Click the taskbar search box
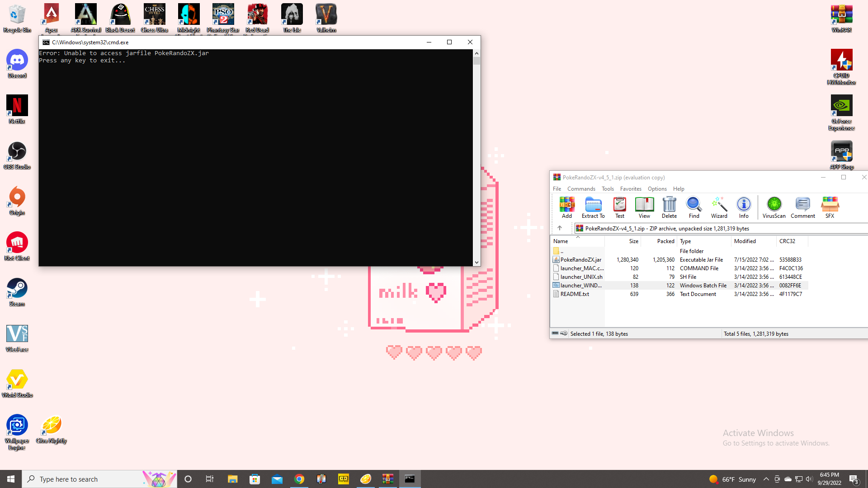 tap(99, 479)
